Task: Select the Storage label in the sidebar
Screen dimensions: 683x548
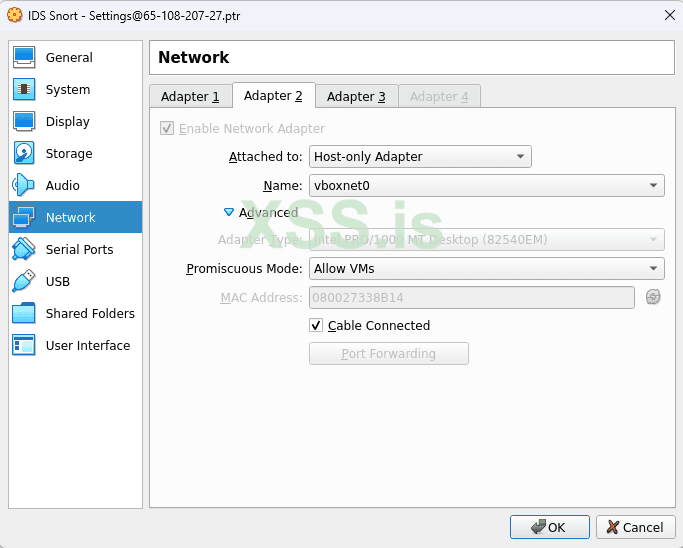Action: (x=69, y=154)
